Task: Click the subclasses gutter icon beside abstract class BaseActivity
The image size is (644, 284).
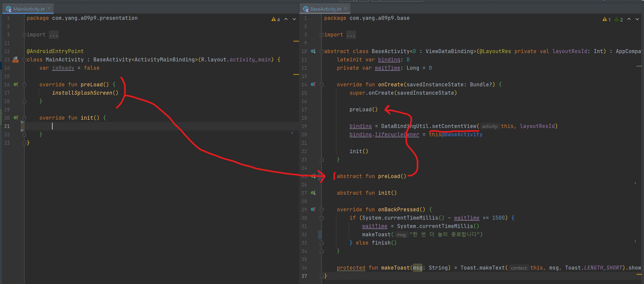Action: 313,51
